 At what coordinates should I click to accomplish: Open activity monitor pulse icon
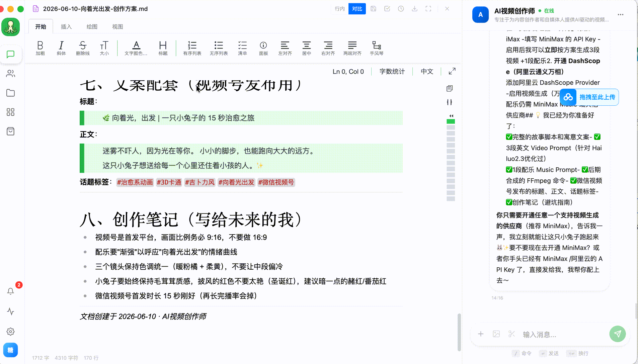[x=11, y=311]
